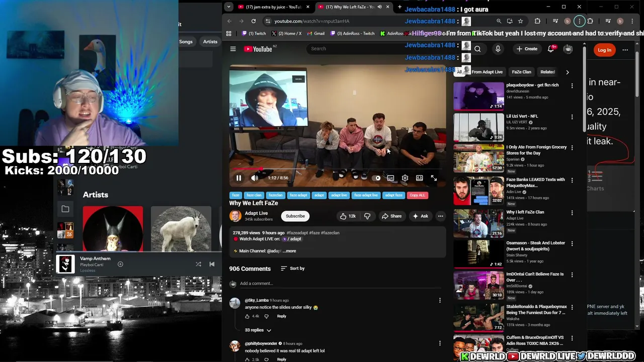Reload the page in Chrome
Image resolution: width=644 pixels, height=362 pixels.
[x=254, y=21]
